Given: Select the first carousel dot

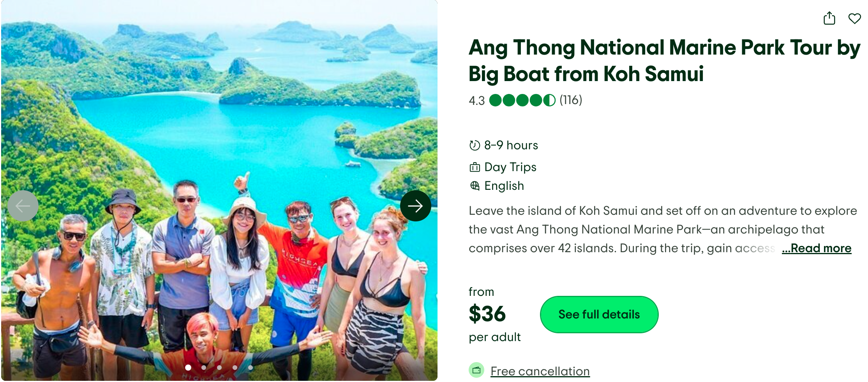Looking at the screenshot, I should tap(188, 368).
